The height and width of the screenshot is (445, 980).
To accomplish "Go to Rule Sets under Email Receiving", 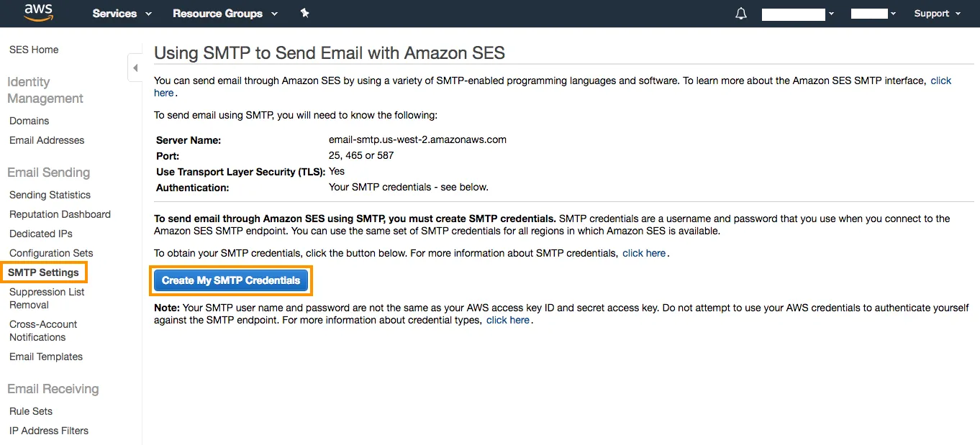I will point(31,411).
